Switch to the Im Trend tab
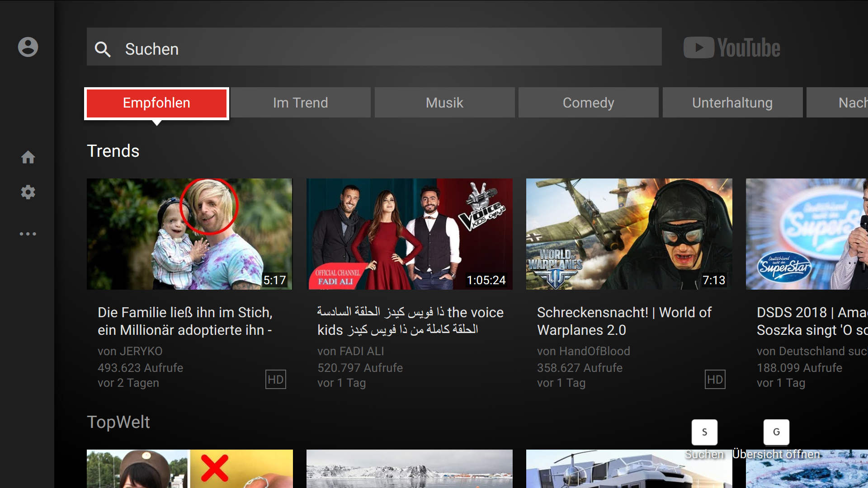The image size is (868, 488). [301, 103]
